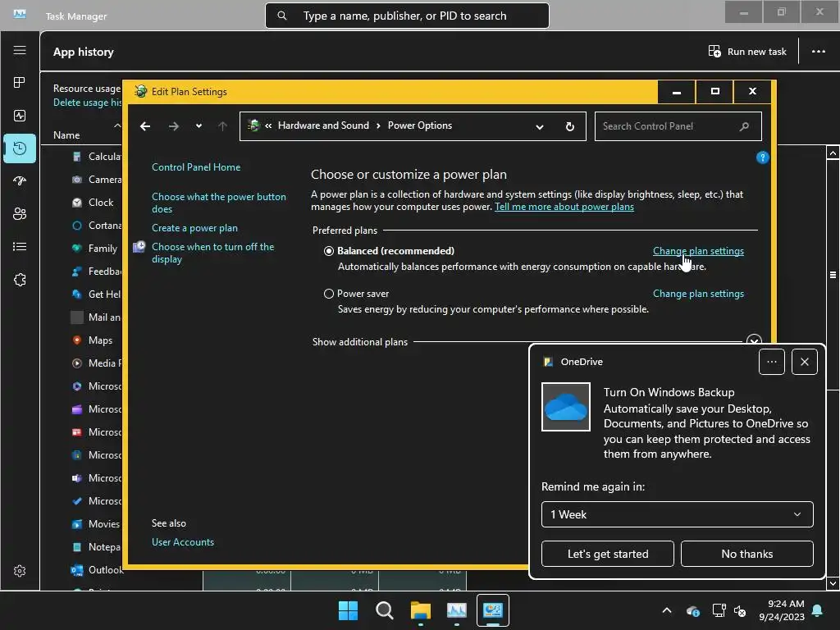Select the Power saver plan radio button
The image size is (840, 630).
329,294
